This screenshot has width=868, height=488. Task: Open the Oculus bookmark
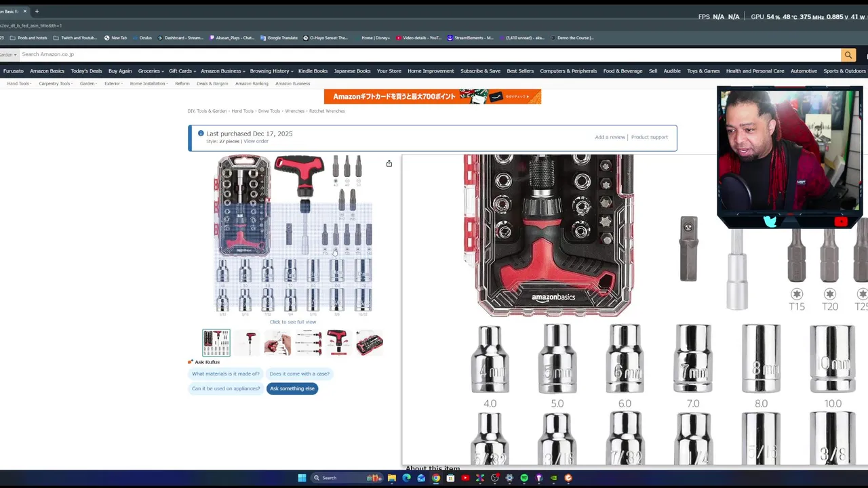[142, 38]
